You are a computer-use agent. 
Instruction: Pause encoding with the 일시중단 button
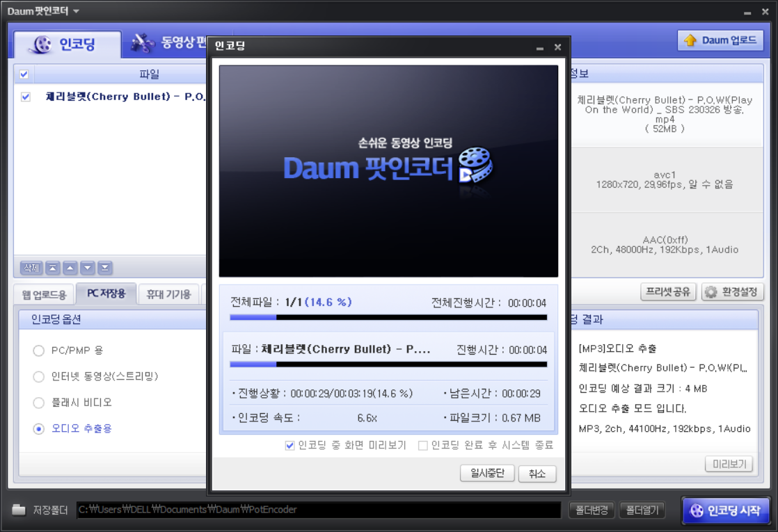tap(487, 473)
